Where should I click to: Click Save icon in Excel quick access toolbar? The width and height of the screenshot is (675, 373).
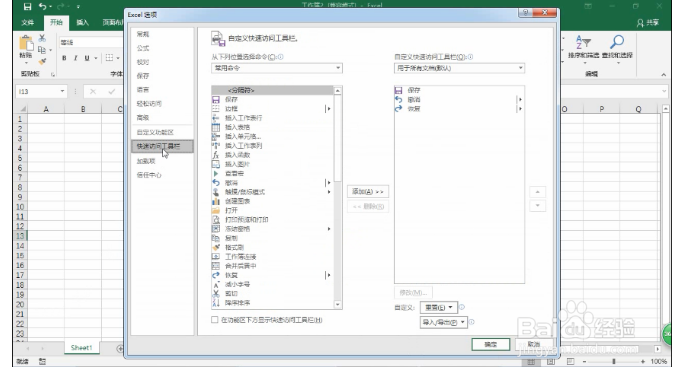tap(27, 6)
